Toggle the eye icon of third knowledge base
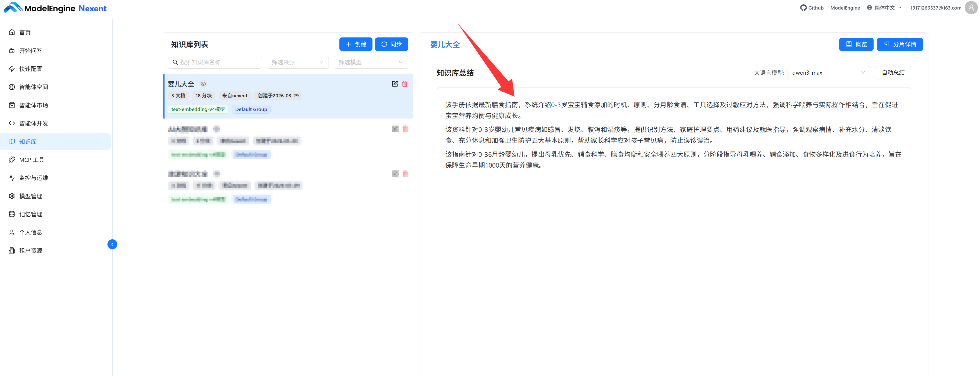Viewport: 980px width, 376px height. click(x=216, y=174)
